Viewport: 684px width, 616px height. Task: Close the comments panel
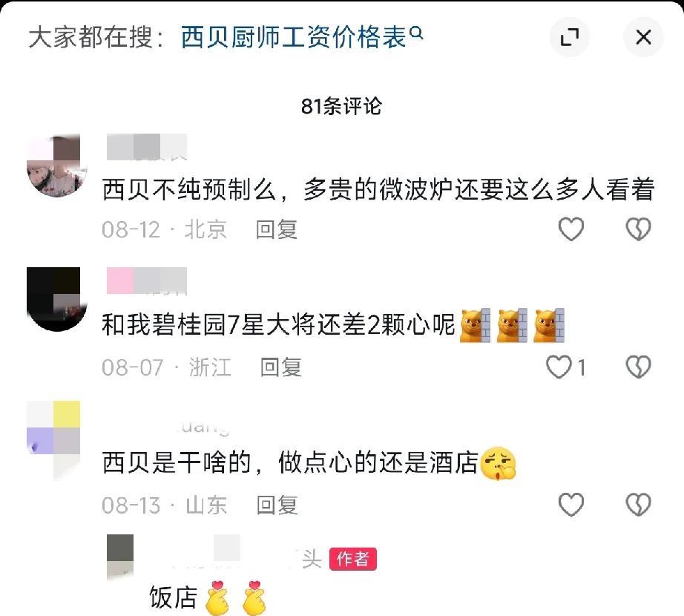pyautogui.click(x=643, y=37)
